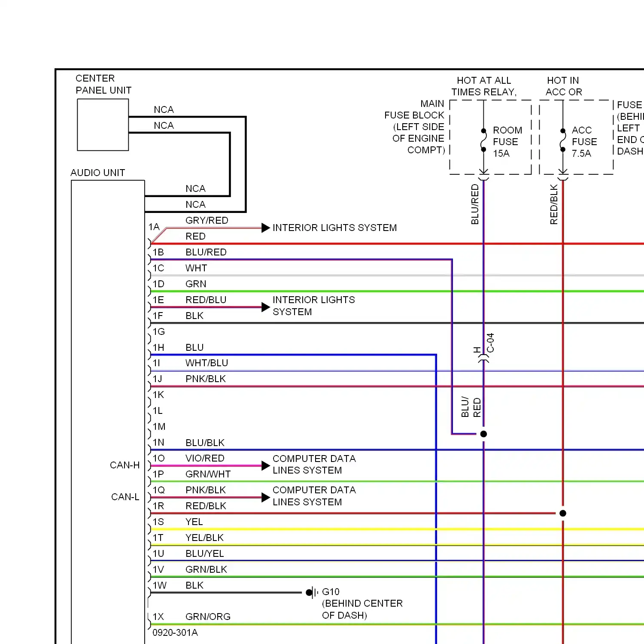Screen dimensions: 644x644
Task: Click the G10 ground symbol
Action: point(312,592)
